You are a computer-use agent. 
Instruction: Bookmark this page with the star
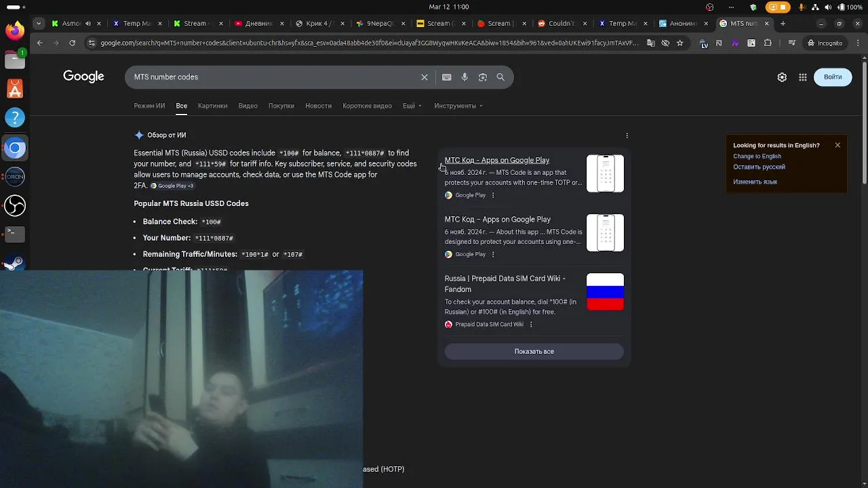pos(679,43)
